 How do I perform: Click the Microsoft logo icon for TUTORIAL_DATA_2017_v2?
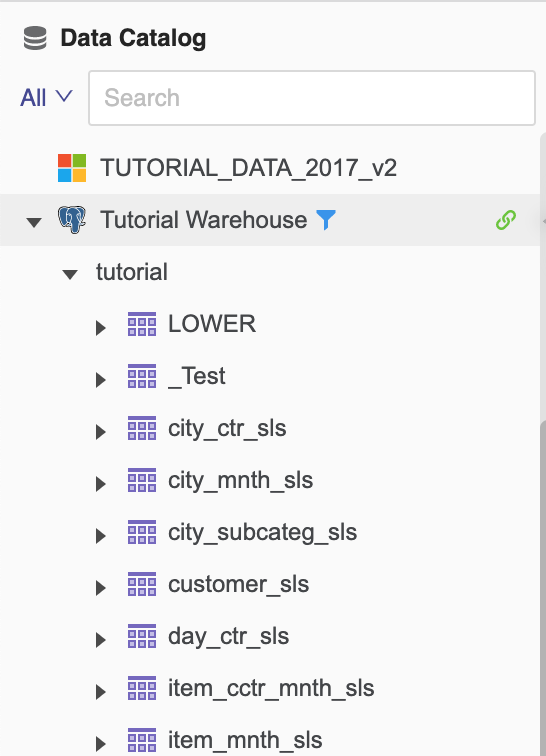tap(72, 168)
